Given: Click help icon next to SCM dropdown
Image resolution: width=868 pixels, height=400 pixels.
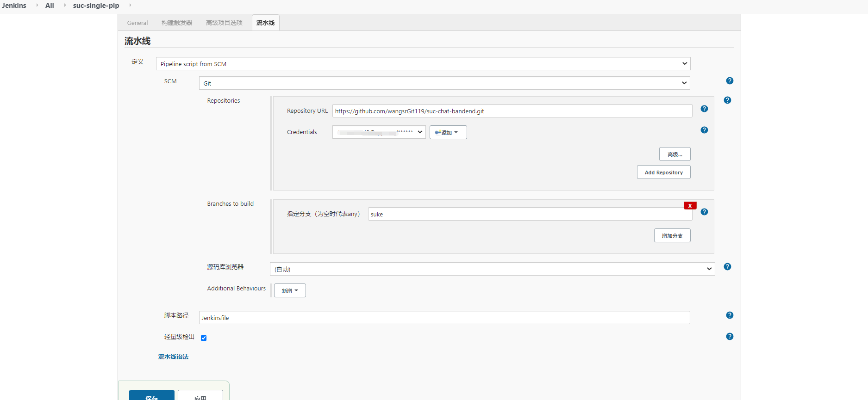Looking at the screenshot, I should click(730, 81).
